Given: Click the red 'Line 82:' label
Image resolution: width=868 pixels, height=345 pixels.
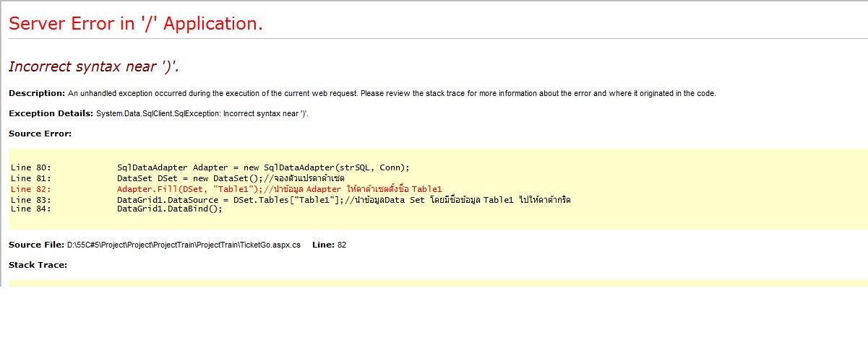Looking at the screenshot, I should pos(31,189).
